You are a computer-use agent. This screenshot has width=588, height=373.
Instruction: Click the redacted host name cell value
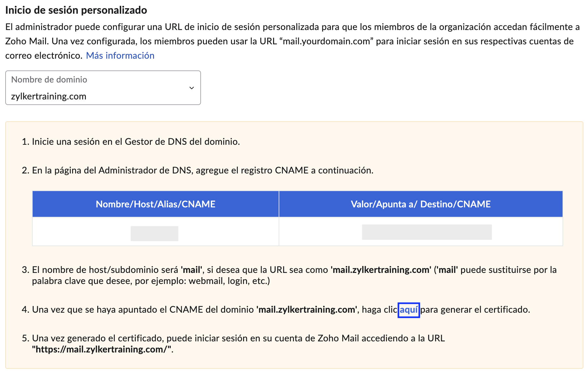coord(154,233)
